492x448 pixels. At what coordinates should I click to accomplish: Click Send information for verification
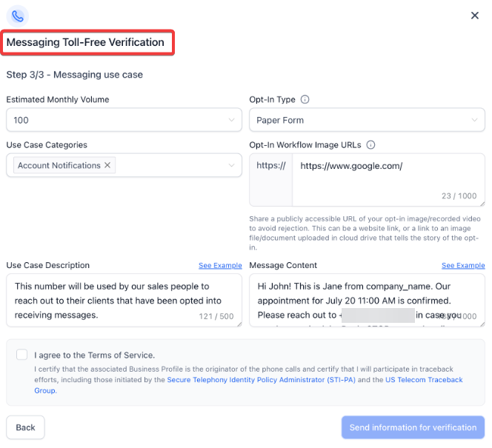[413, 427]
